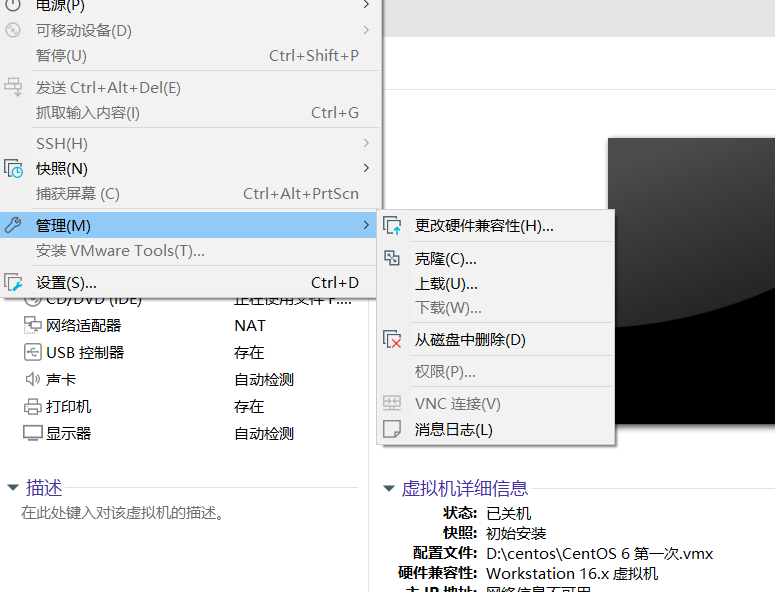Image resolution: width=775 pixels, height=592 pixels.
Task: Select the 网络适配器 device row label
Action: coord(83,325)
